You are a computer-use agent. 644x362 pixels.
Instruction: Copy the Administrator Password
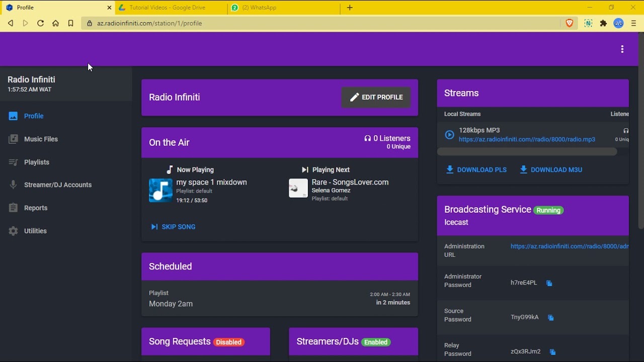point(549,284)
